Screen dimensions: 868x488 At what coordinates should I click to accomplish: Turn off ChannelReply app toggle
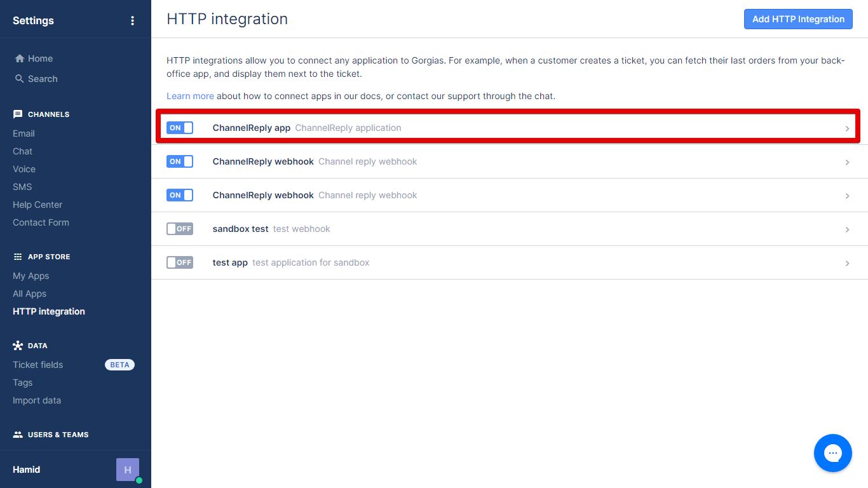[x=180, y=128]
